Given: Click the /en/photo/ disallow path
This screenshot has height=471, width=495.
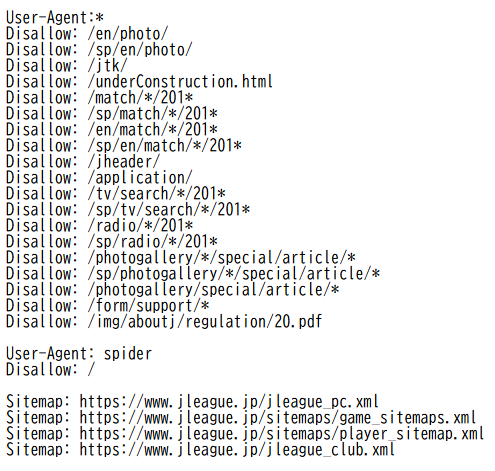Looking at the screenshot, I should (128, 34).
